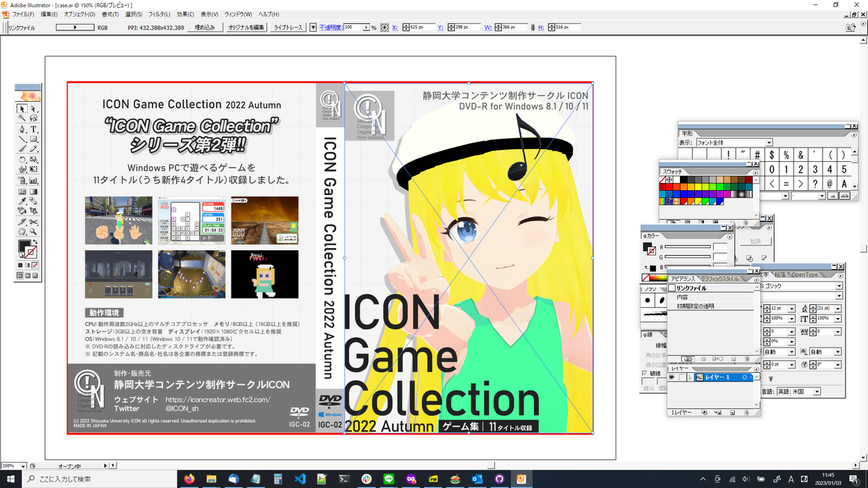Select the Blend tool
Image resolution: width=868 pixels, height=488 pixels.
[x=33, y=202]
